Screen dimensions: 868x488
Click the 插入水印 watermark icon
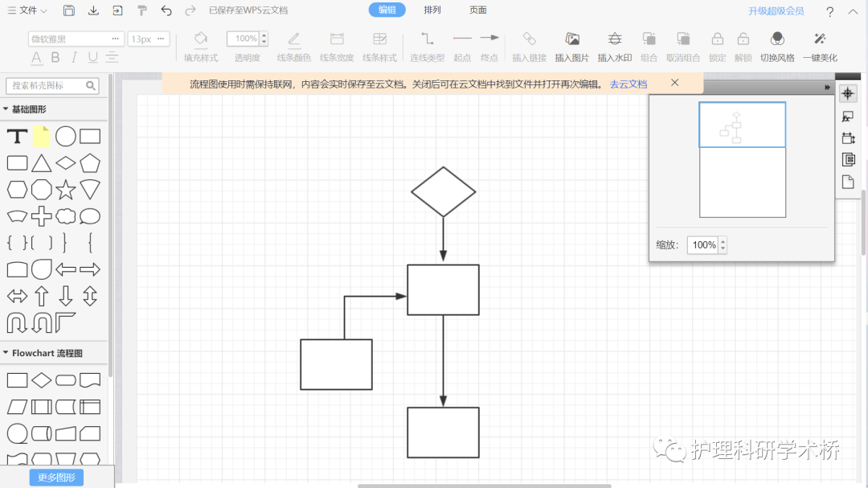[x=616, y=46]
